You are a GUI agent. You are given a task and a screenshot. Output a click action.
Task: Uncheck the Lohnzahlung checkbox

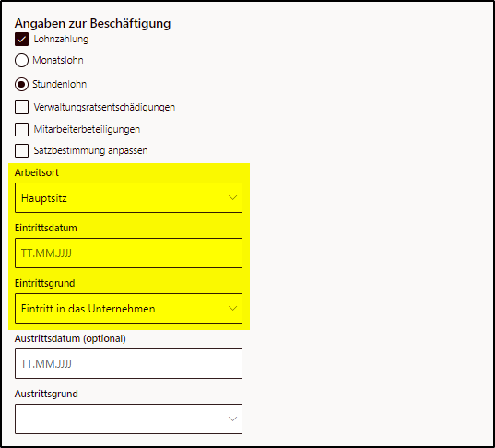[x=21, y=39]
